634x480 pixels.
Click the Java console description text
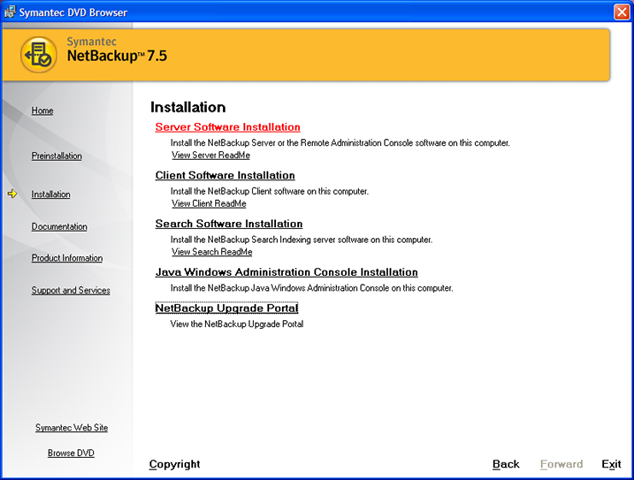tap(312, 288)
